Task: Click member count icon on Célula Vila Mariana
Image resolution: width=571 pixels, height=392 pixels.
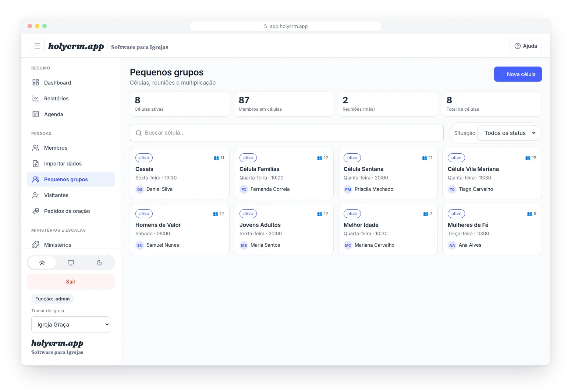Action: click(x=528, y=158)
